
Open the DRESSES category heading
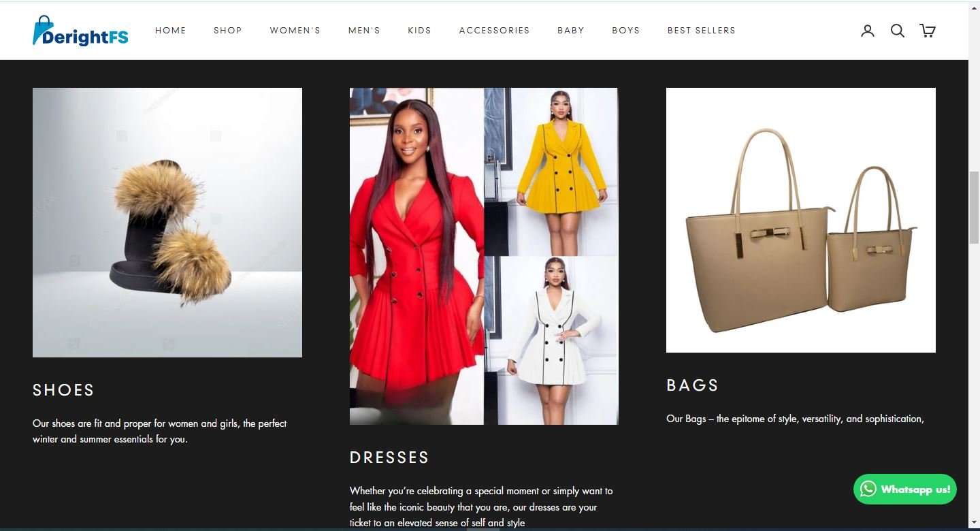pyautogui.click(x=389, y=457)
